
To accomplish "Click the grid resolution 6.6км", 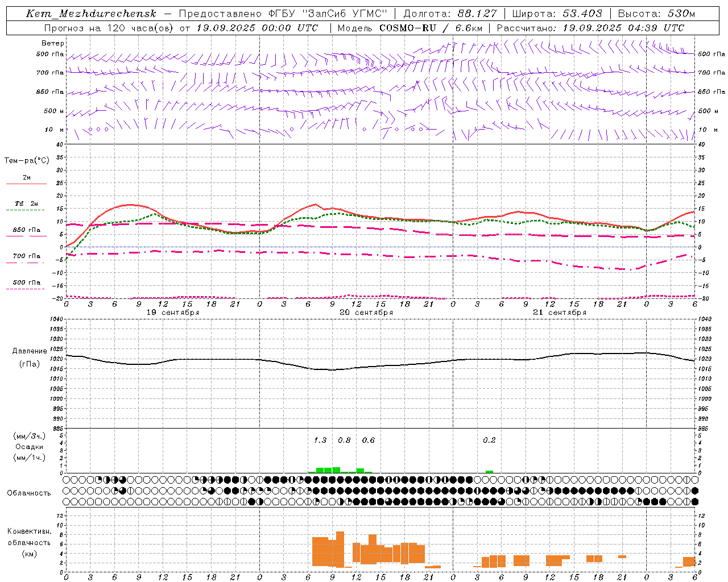I will tap(469, 28).
